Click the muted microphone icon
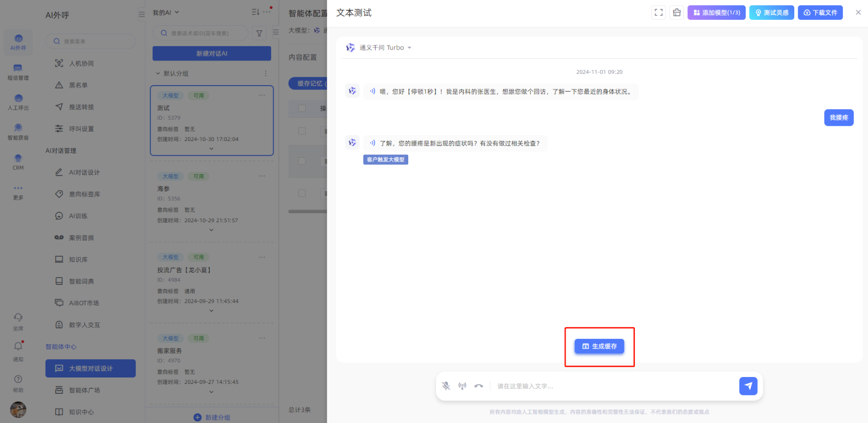Image resolution: width=868 pixels, height=423 pixels. pos(446,386)
